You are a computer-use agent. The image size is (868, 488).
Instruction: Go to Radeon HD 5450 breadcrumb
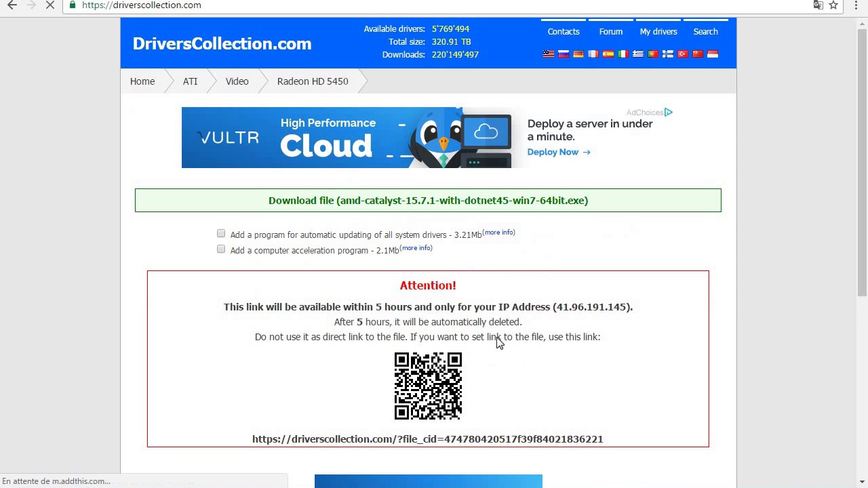tap(313, 81)
